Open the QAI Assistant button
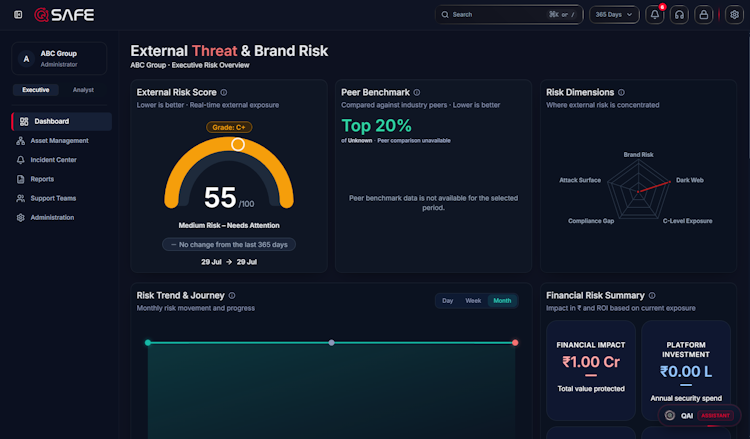Viewport: 750px width, 439px height. click(699, 415)
